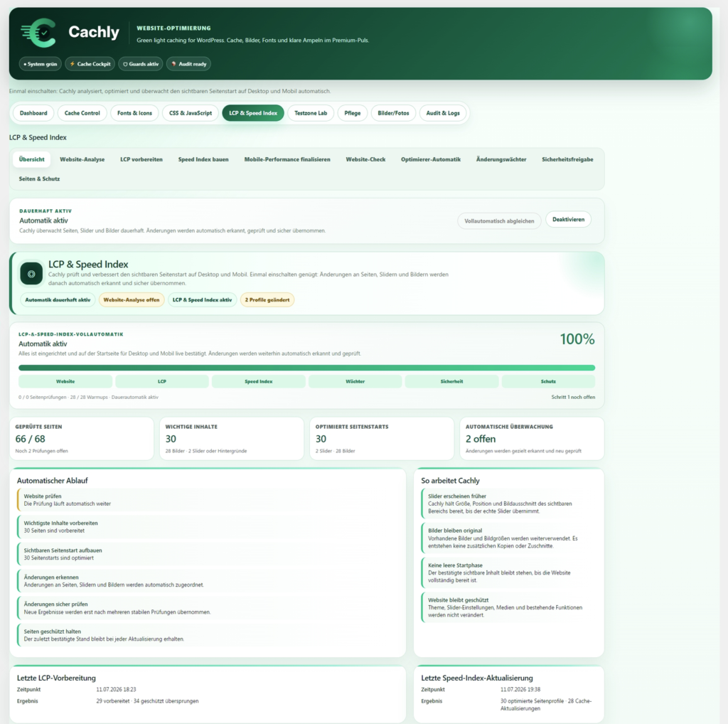Image resolution: width=728 pixels, height=724 pixels.
Task: Go to the CSS & JavaScript tab
Action: (191, 113)
